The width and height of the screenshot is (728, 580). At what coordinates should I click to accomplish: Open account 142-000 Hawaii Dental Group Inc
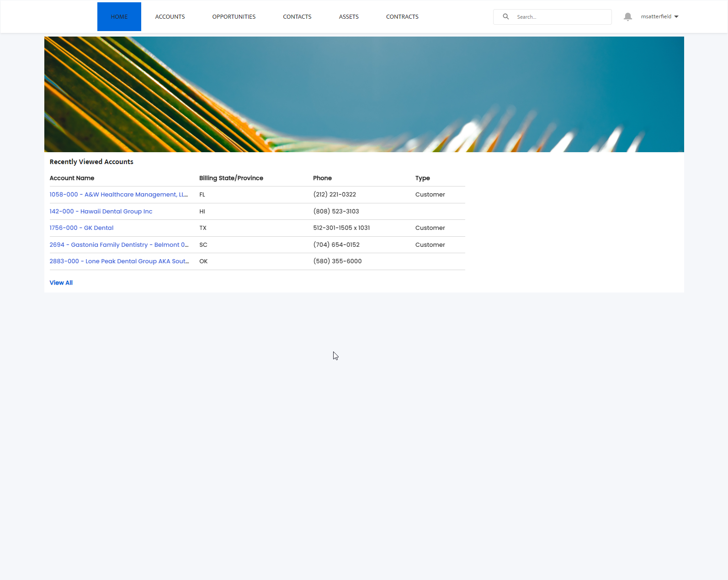(x=101, y=212)
